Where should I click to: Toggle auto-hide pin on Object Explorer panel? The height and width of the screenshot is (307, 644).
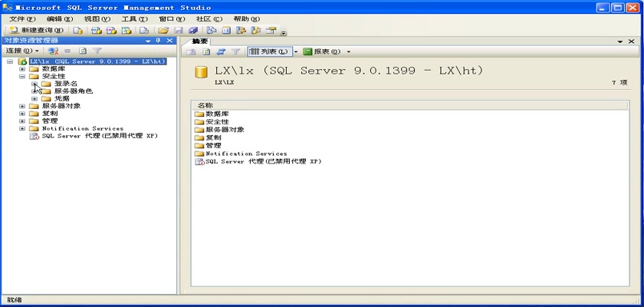pyautogui.click(x=159, y=40)
